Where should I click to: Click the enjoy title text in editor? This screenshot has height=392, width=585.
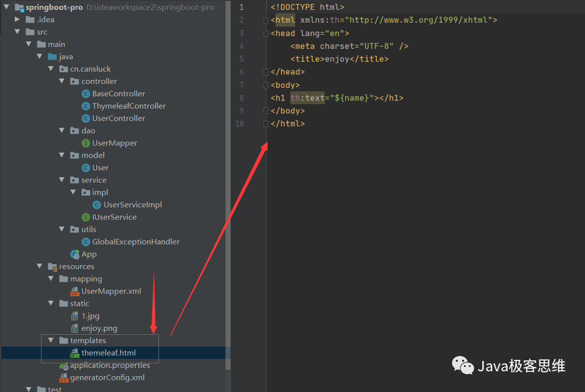(x=337, y=59)
